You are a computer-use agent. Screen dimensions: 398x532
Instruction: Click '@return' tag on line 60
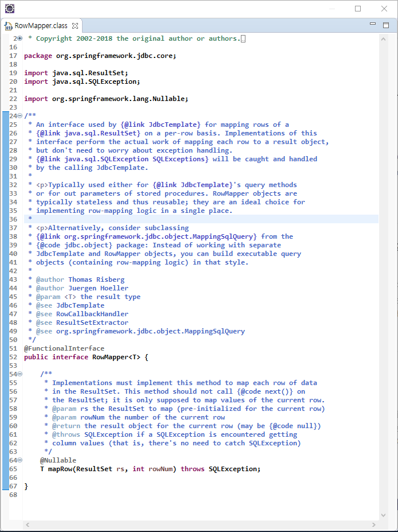[66, 426]
